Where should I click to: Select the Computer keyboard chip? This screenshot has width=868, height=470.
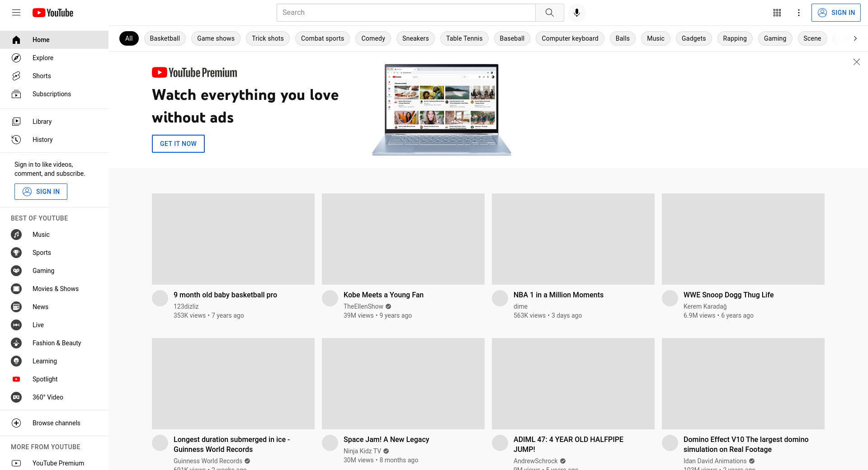tap(570, 38)
